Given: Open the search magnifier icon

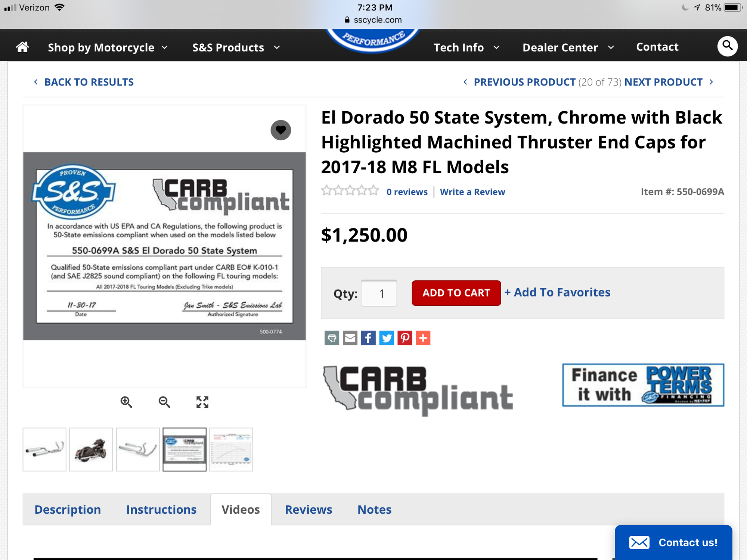Looking at the screenshot, I should 727,46.
